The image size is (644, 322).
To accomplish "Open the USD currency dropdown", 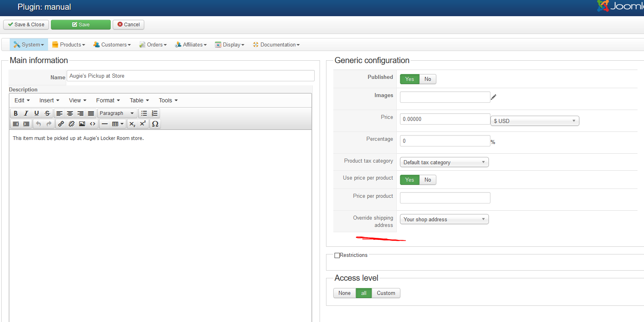I will pos(535,121).
